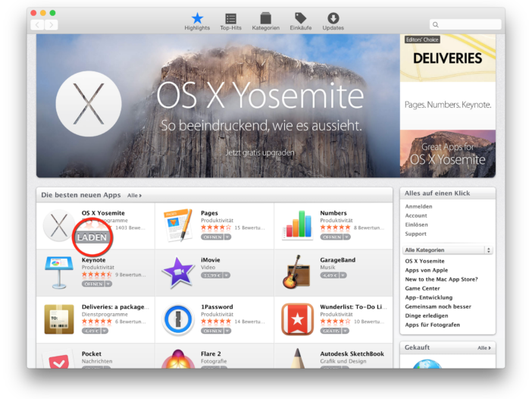The height and width of the screenshot is (399, 532).
Task: Click the GarageBand guitar icon
Action: [296, 272]
